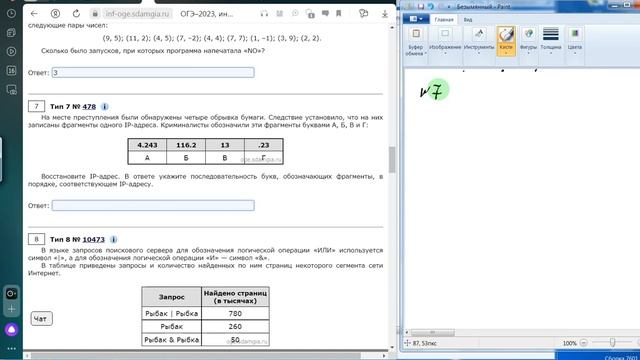
Task: Open the downloads arrow icon
Action: point(384,14)
